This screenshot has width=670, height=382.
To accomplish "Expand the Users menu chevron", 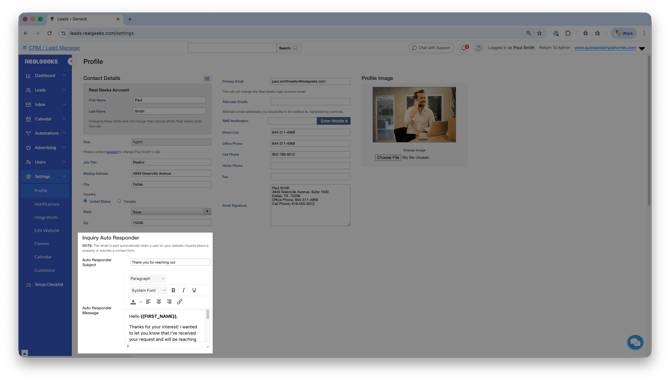I will click(x=64, y=162).
